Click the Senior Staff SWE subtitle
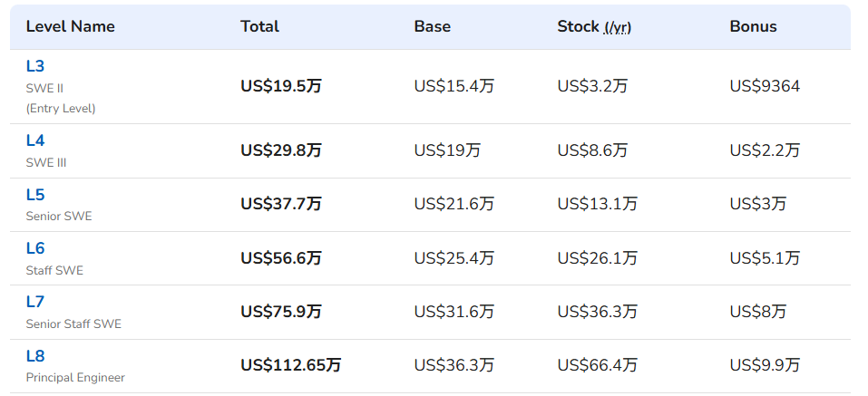Image resolution: width=868 pixels, height=396 pixels. pos(73,324)
